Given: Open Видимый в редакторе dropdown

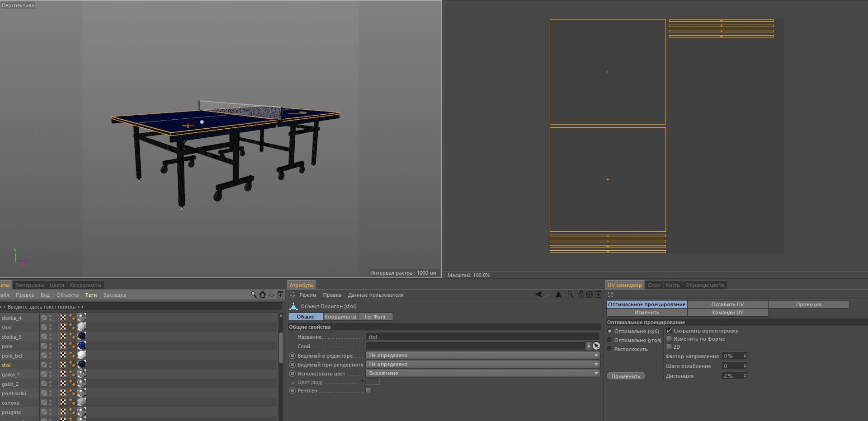Looking at the screenshot, I should (x=483, y=356).
